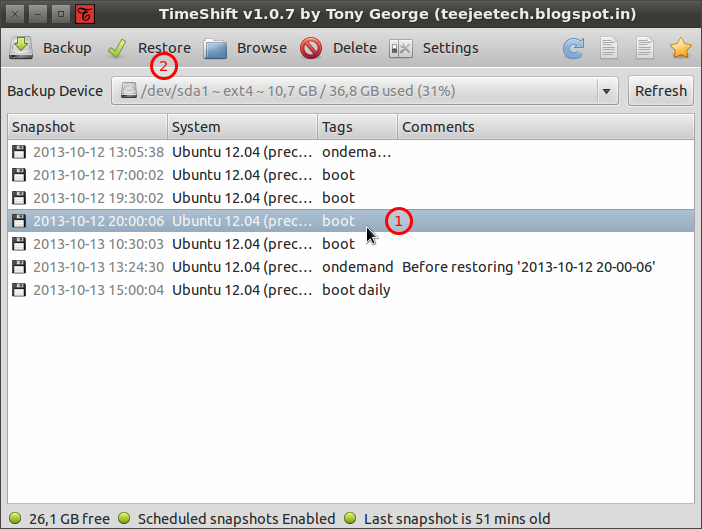This screenshot has width=702, height=529.
Task: Sort by the System column header
Action: point(243,127)
